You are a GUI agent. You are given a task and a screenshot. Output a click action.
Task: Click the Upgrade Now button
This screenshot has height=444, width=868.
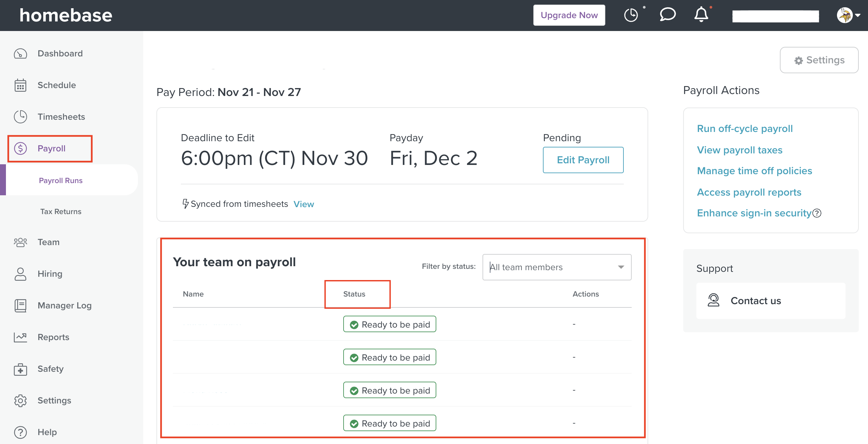569,15
